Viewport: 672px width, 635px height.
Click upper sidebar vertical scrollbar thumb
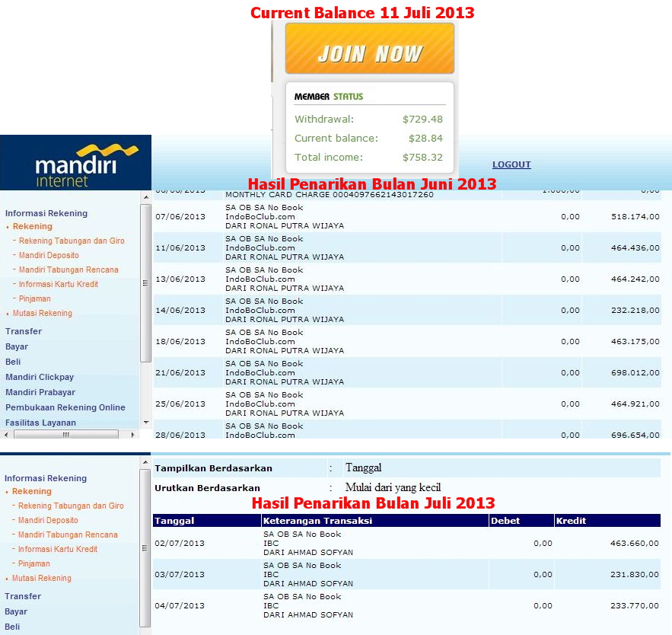coord(145,283)
